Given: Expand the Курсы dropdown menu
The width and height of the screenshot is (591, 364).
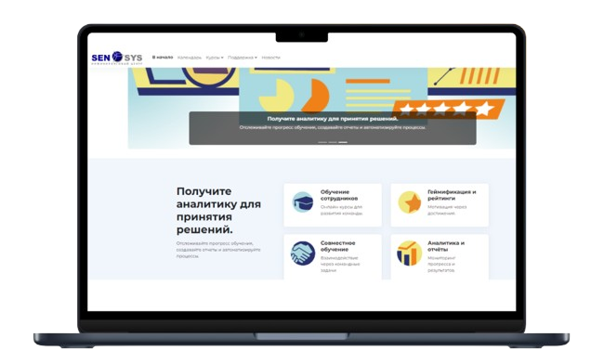Looking at the screenshot, I should (215, 58).
